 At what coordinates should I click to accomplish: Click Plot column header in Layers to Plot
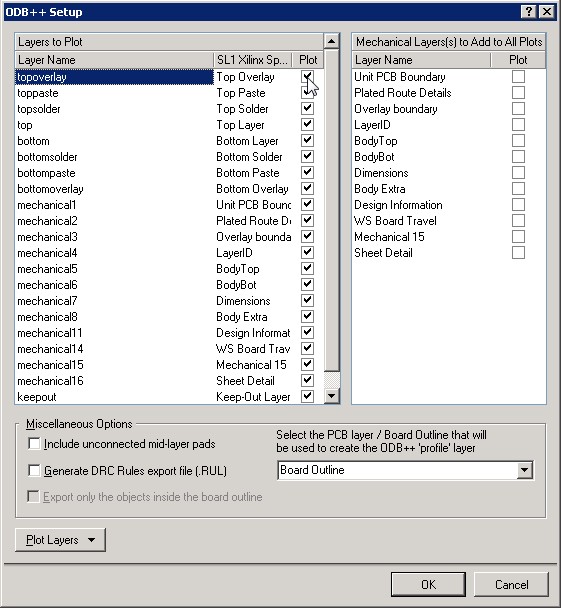[308, 60]
